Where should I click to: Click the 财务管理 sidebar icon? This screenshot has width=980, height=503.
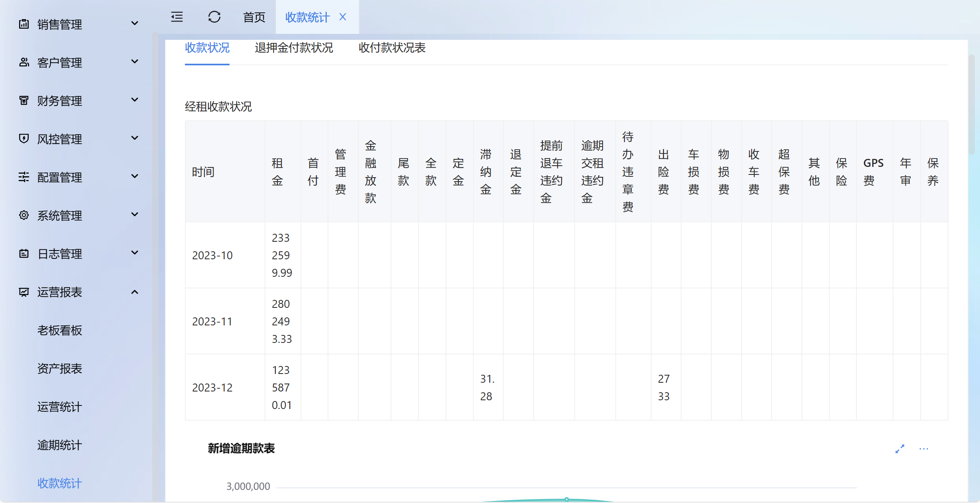coord(24,100)
